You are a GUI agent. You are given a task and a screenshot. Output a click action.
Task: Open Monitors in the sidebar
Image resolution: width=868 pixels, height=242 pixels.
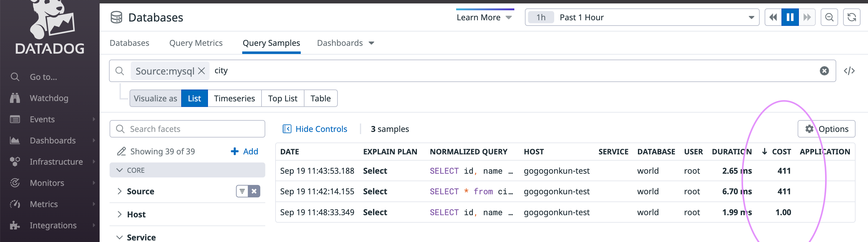click(47, 183)
